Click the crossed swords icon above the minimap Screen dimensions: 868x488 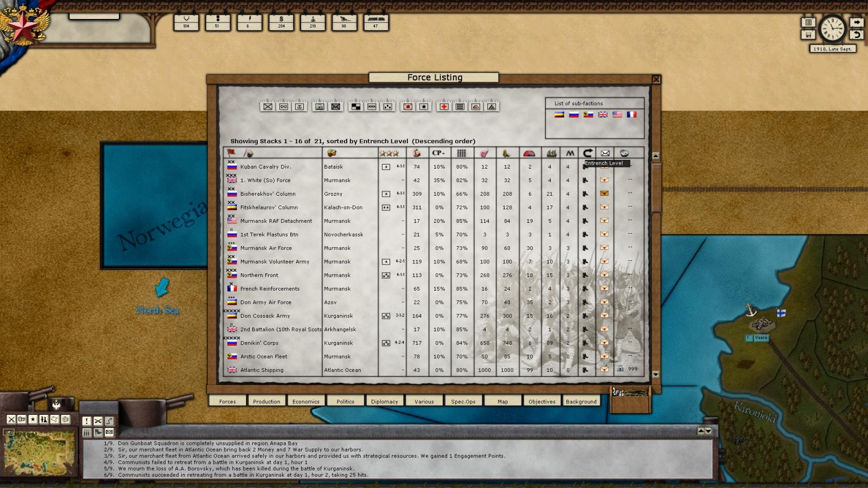(x=11, y=419)
